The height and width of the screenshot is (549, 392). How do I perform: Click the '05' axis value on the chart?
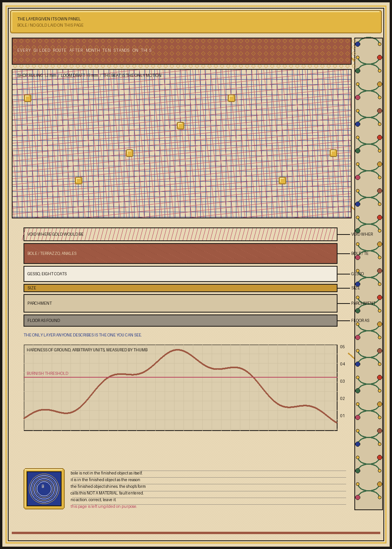343,347
